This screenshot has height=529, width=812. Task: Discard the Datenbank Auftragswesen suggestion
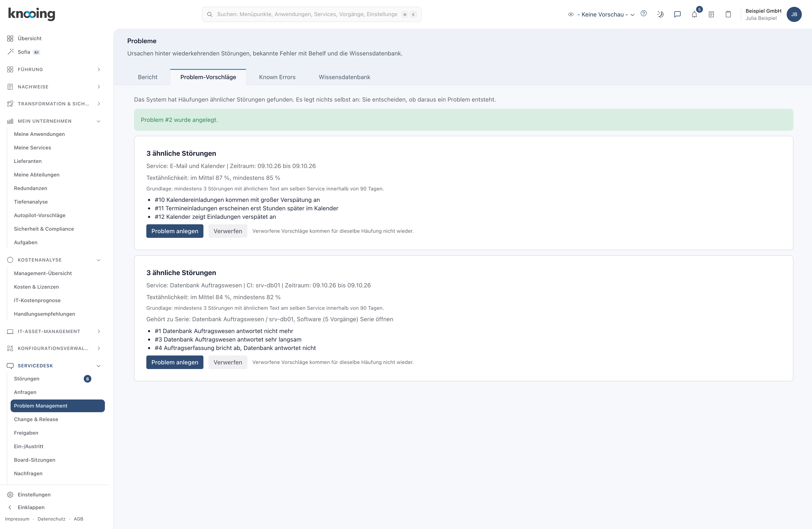[228, 362]
